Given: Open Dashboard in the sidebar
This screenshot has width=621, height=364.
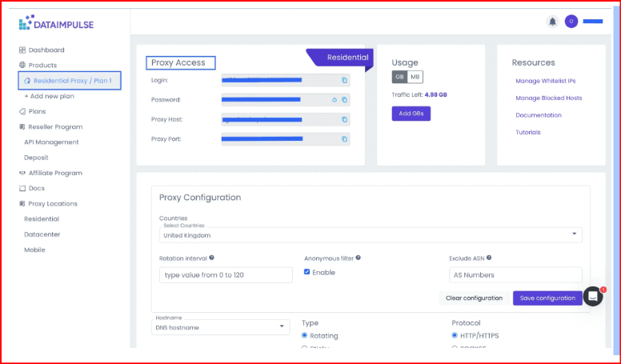Looking at the screenshot, I should [46, 50].
